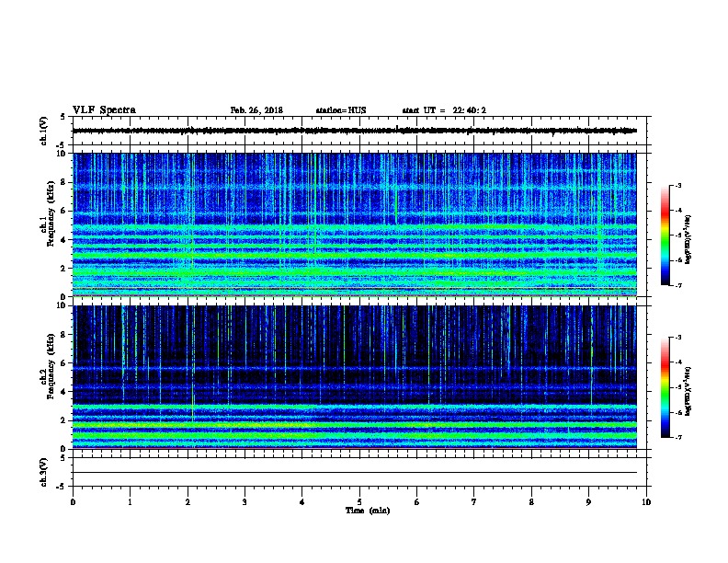The image size is (728, 563).
Task: Click the "10" kHz tick of ch.2 spectrogram
Action: click(62, 305)
